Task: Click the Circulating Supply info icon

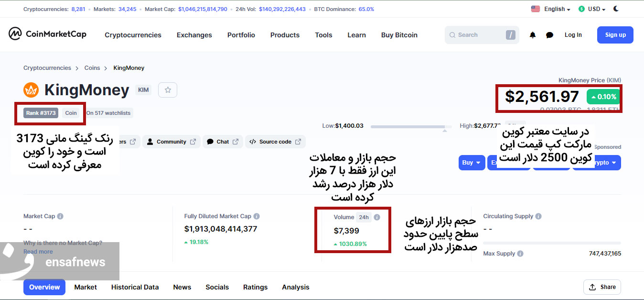Action: [538, 216]
